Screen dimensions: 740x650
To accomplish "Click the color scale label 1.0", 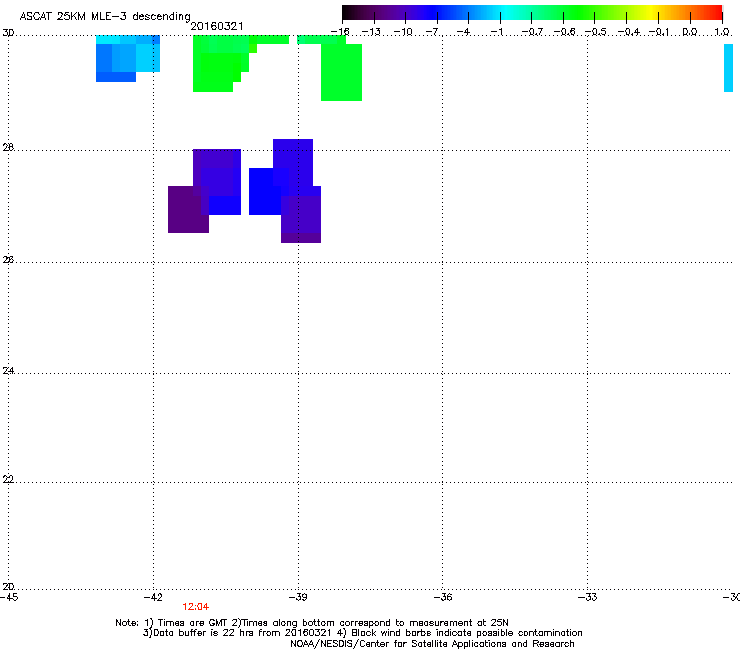I will point(722,32).
